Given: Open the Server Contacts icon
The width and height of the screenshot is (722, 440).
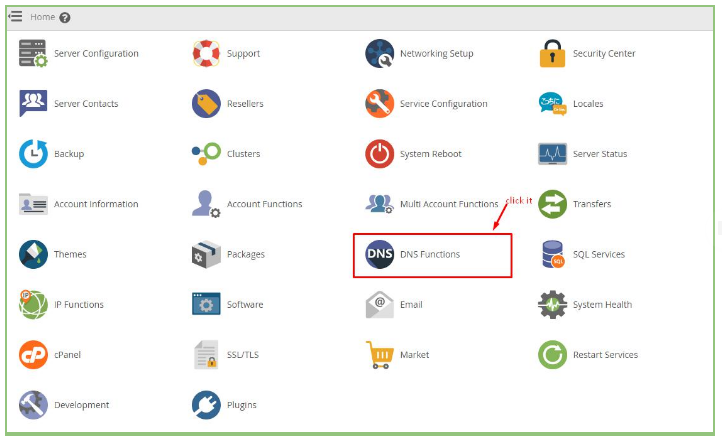Looking at the screenshot, I should (x=33, y=104).
